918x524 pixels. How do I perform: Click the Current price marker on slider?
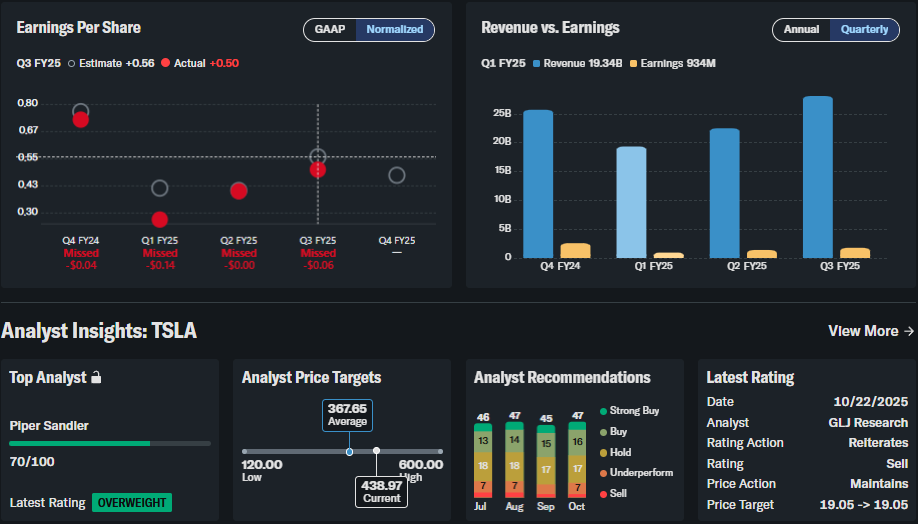pos(376,451)
